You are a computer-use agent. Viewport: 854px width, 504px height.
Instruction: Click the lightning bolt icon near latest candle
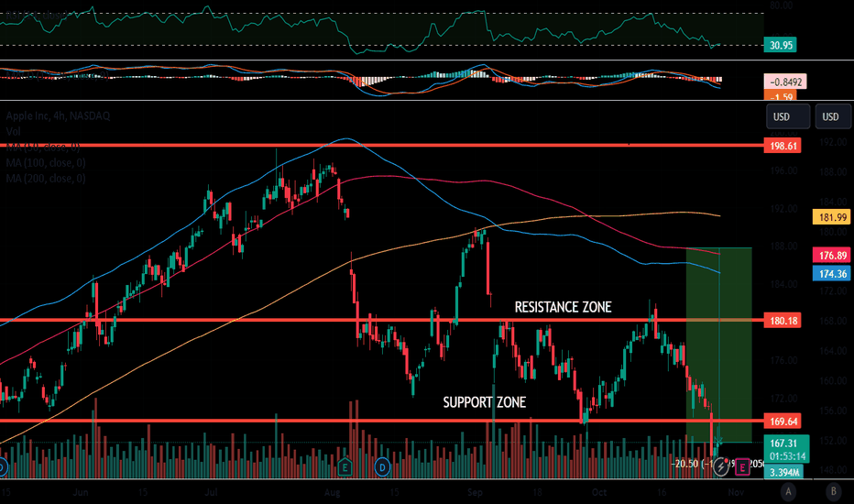(x=721, y=467)
